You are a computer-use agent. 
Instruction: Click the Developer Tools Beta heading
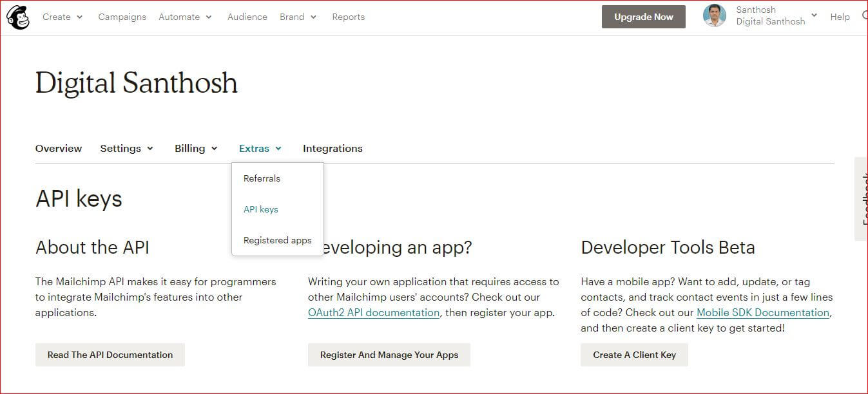(x=668, y=247)
